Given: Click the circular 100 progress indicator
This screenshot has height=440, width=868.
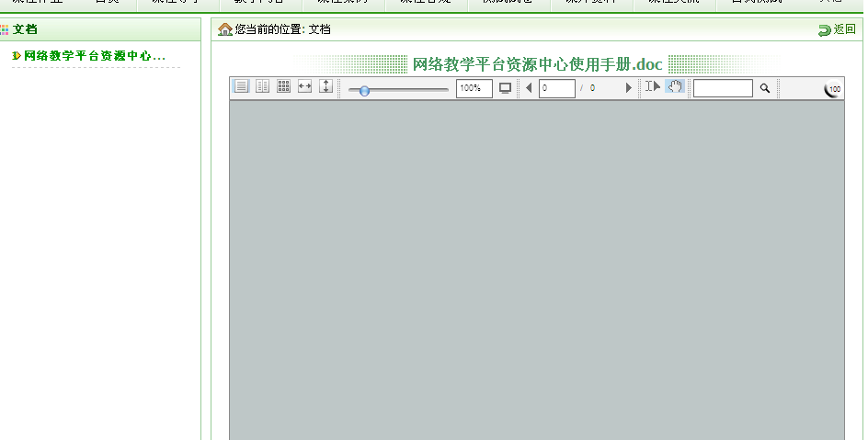Looking at the screenshot, I should pyautogui.click(x=832, y=89).
